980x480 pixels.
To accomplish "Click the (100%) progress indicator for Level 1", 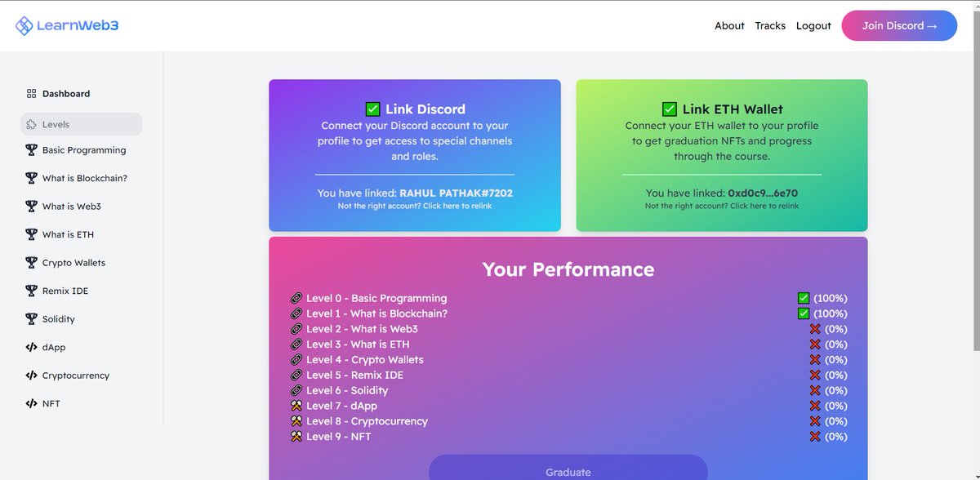I will pyautogui.click(x=832, y=313).
